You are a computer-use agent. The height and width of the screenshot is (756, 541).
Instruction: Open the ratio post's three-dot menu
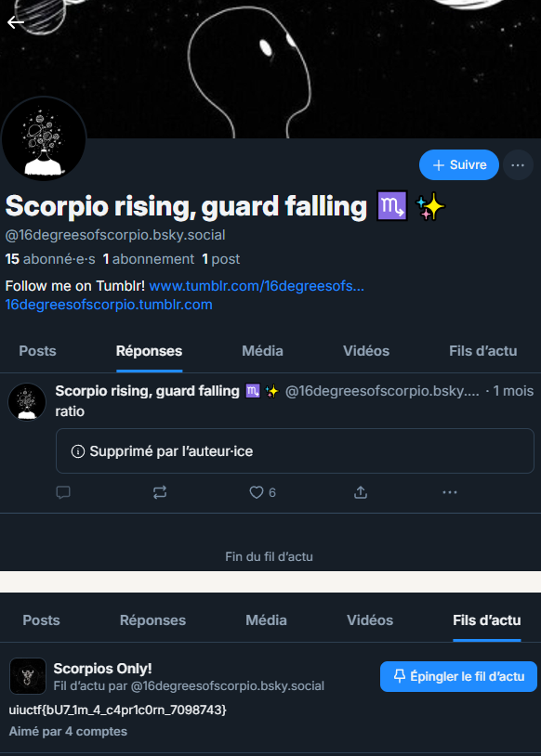[450, 492]
